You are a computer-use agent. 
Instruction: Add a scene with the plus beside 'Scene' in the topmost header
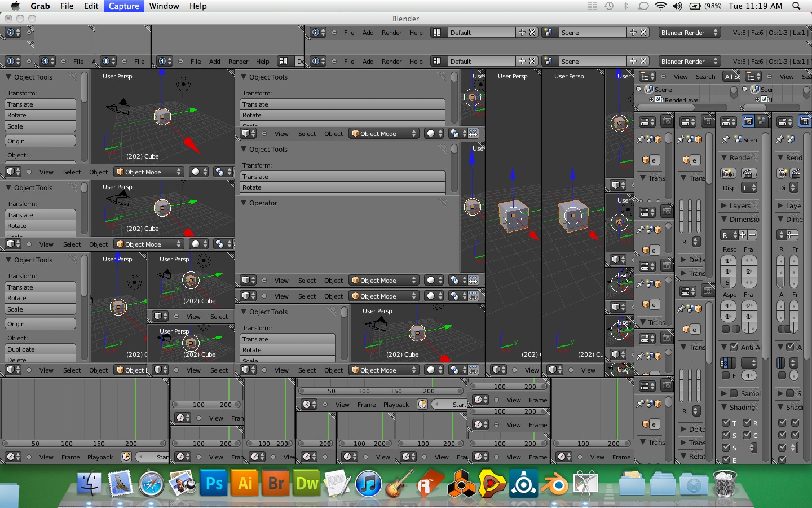633,33
